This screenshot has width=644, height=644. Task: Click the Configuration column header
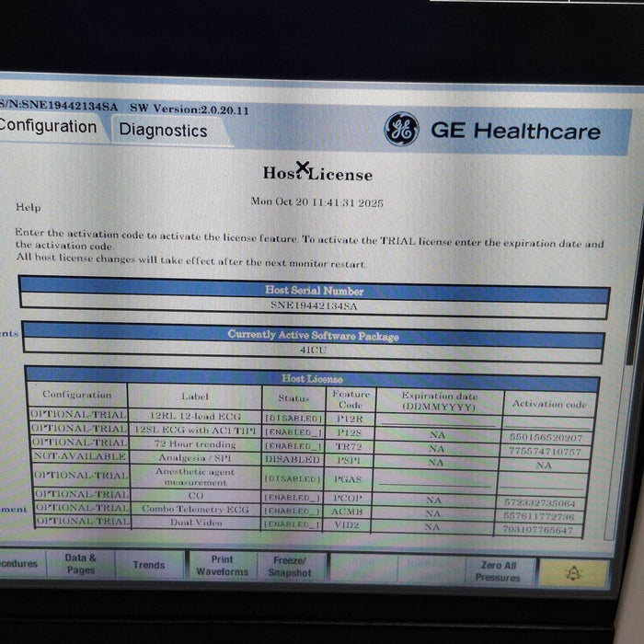pyautogui.click(x=76, y=395)
